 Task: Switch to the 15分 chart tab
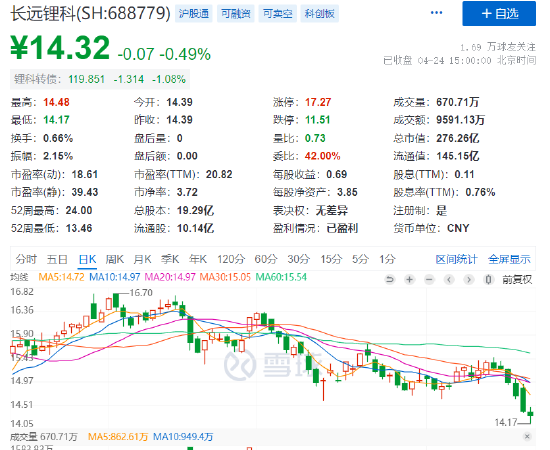(x=331, y=260)
